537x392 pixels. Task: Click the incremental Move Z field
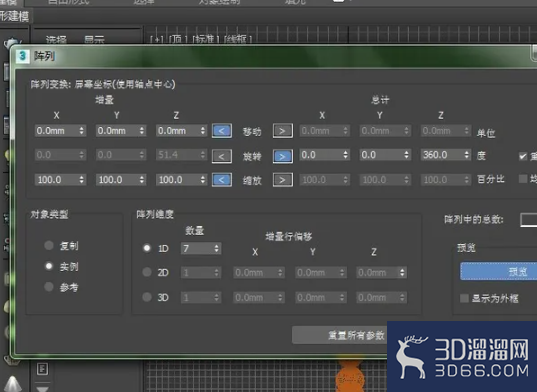click(182, 130)
